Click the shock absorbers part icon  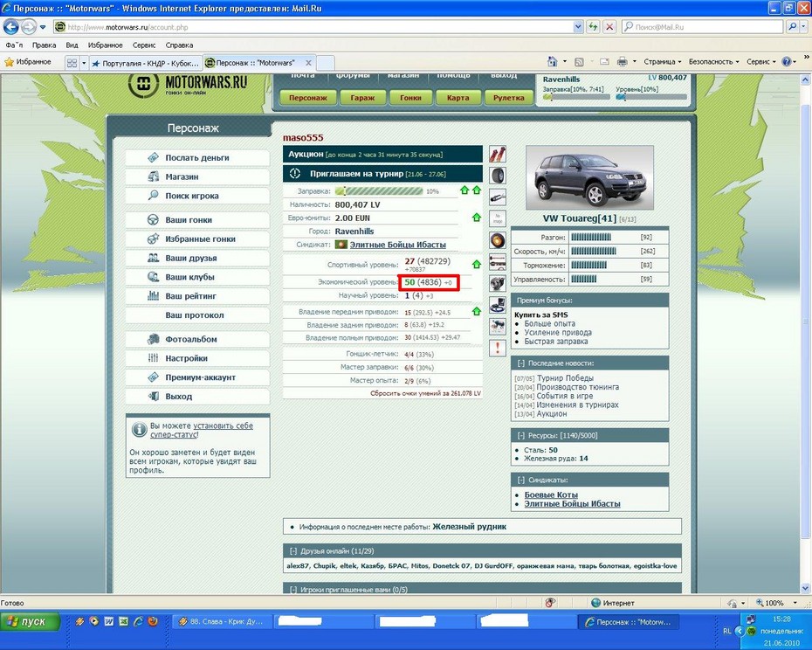[x=497, y=154]
